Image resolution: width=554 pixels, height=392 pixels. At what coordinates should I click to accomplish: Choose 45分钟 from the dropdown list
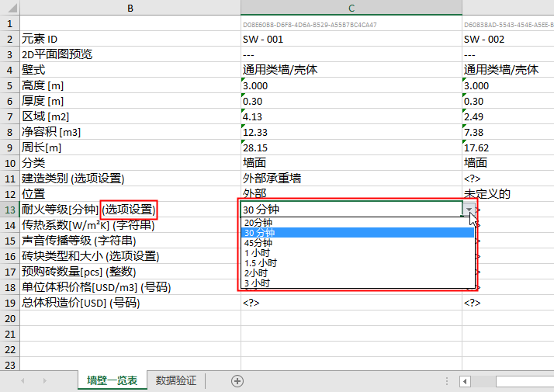pyautogui.click(x=358, y=243)
